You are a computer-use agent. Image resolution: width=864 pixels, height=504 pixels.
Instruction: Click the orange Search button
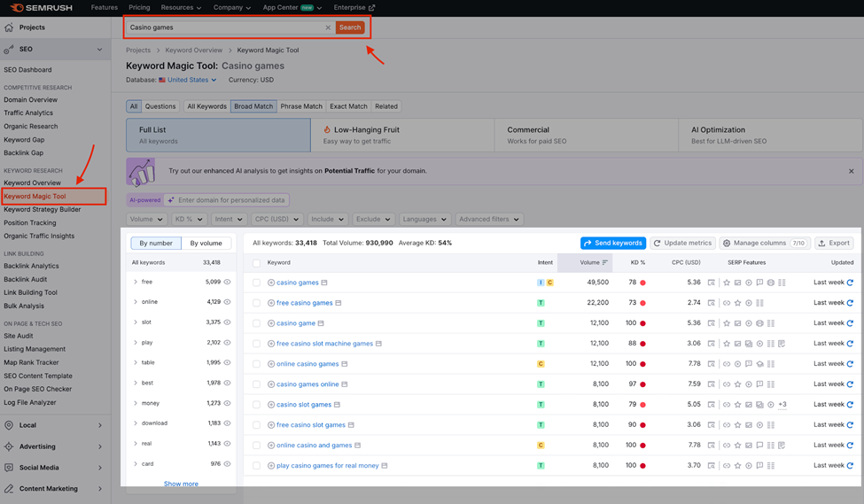point(350,27)
